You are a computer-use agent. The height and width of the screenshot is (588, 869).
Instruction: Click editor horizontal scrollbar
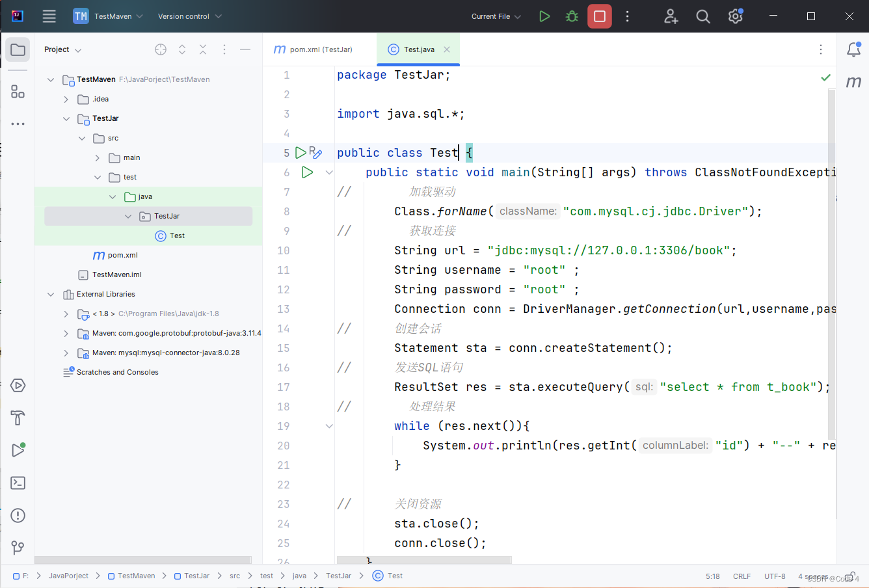[424, 560]
